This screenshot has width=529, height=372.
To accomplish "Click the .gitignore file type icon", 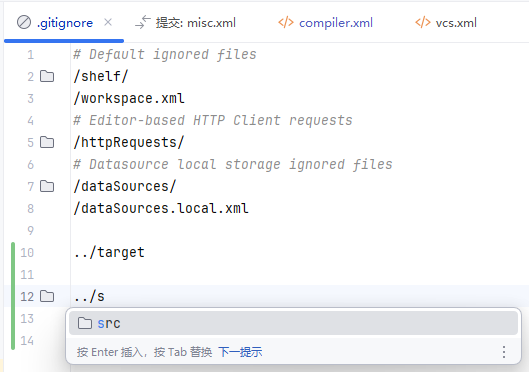I will [24, 23].
